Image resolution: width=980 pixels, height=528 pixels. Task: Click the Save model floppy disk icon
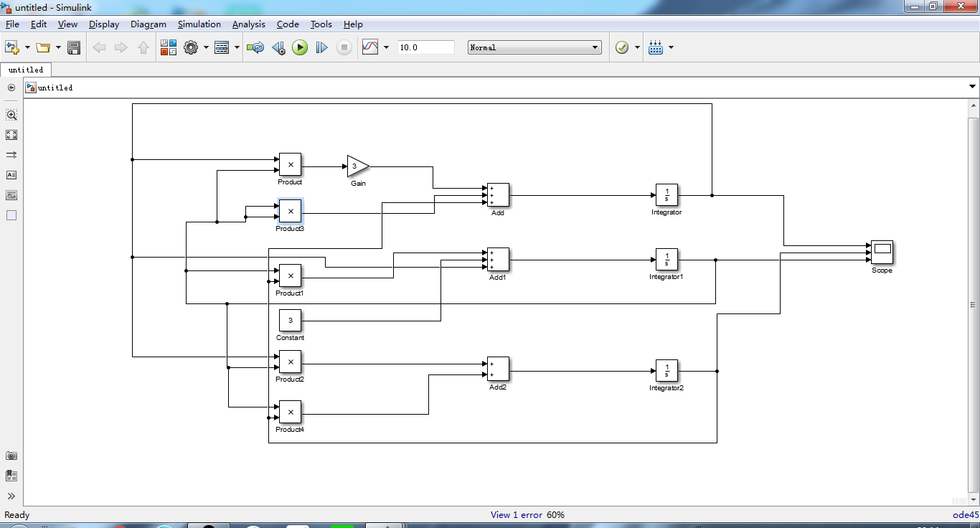coord(73,47)
